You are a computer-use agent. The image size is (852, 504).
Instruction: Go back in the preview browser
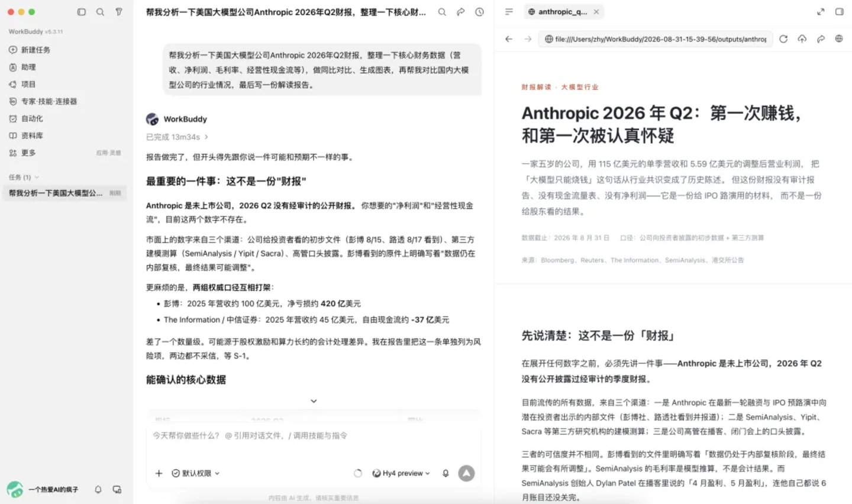[509, 39]
